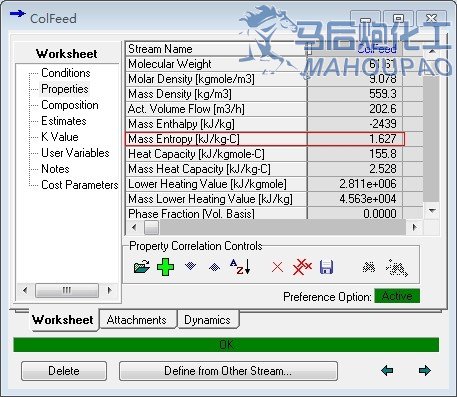Click table horizontal scroll left arrow
Screen dimensions: 457x397
134,227
